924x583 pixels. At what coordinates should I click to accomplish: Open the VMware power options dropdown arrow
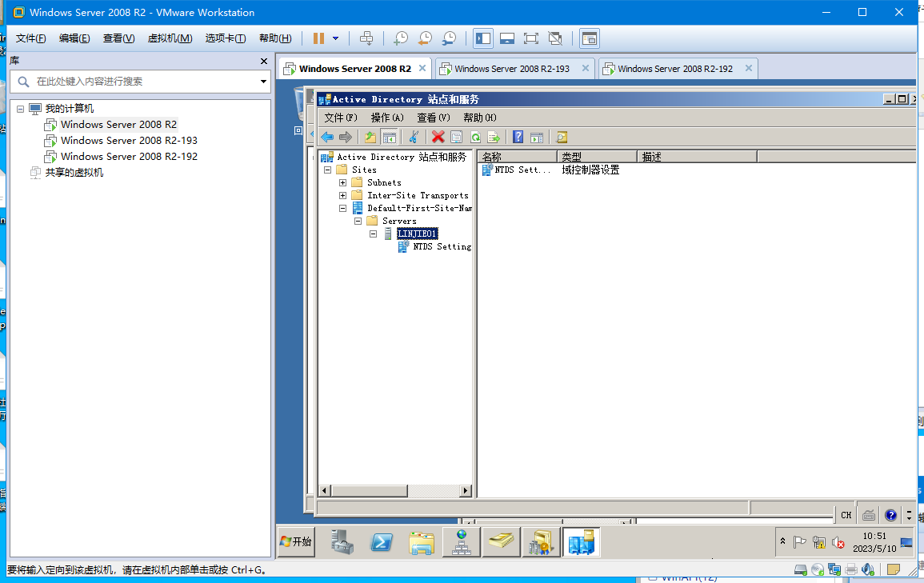[336, 38]
